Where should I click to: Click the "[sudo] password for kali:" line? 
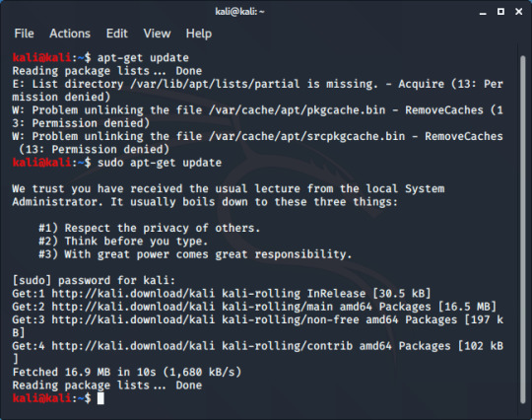(x=94, y=280)
